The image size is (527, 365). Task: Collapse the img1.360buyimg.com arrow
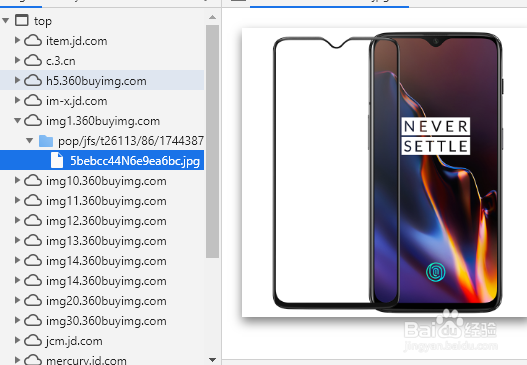pos(17,120)
